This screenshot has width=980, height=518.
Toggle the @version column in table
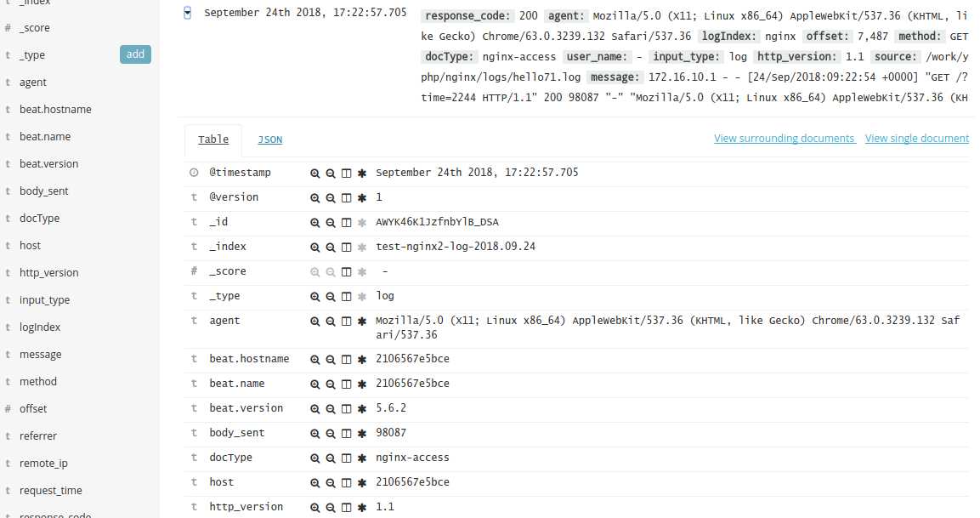[x=346, y=197]
